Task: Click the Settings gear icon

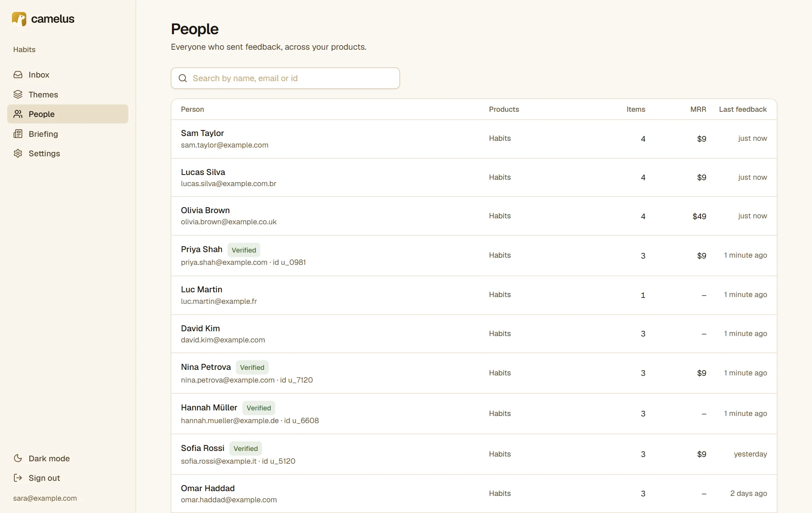Action: (x=18, y=154)
